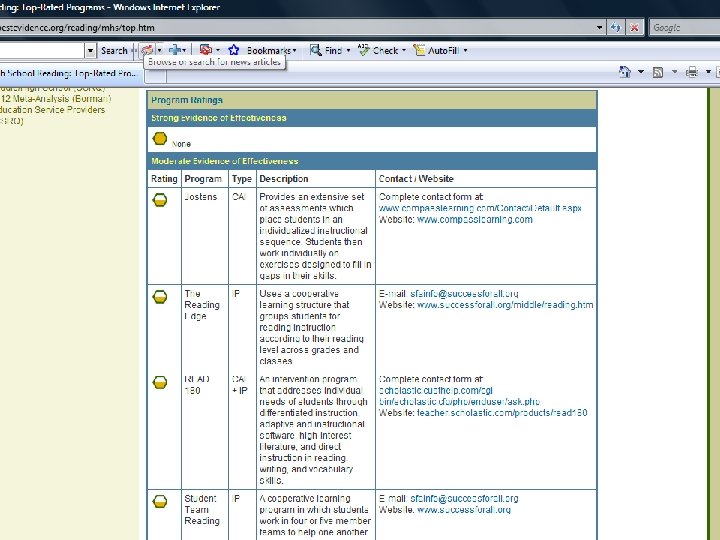The width and height of the screenshot is (720, 540).
Task: Click the READ 180 rating hexagon icon
Action: 160,382
